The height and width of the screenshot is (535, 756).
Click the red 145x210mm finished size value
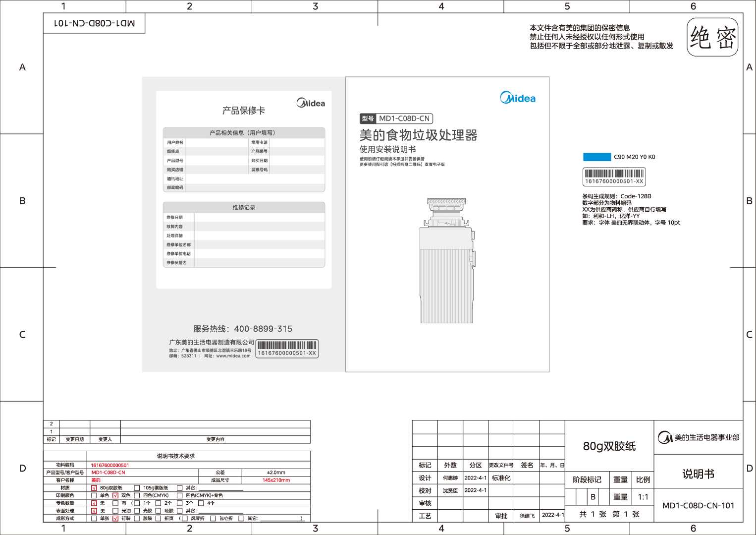pos(276,480)
